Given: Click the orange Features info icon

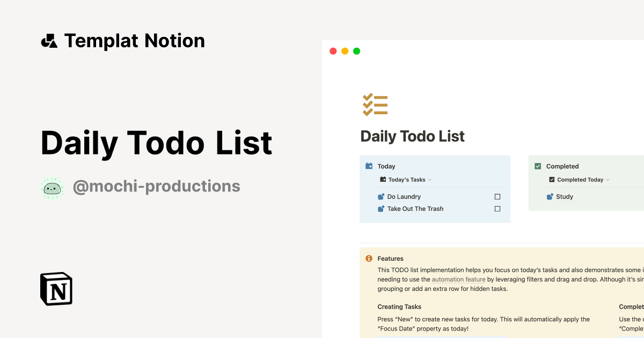Looking at the screenshot, I should pyautogui.click(x=369, y=258).
